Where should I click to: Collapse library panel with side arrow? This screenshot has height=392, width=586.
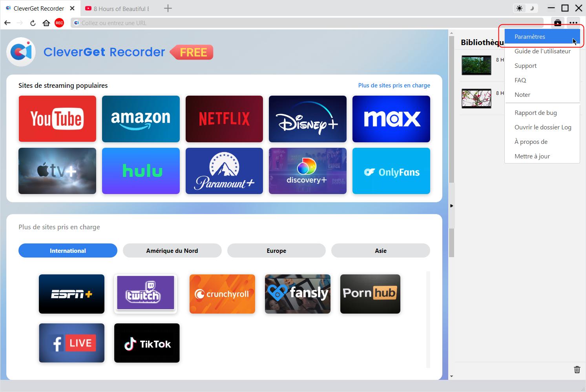point(451,206)
